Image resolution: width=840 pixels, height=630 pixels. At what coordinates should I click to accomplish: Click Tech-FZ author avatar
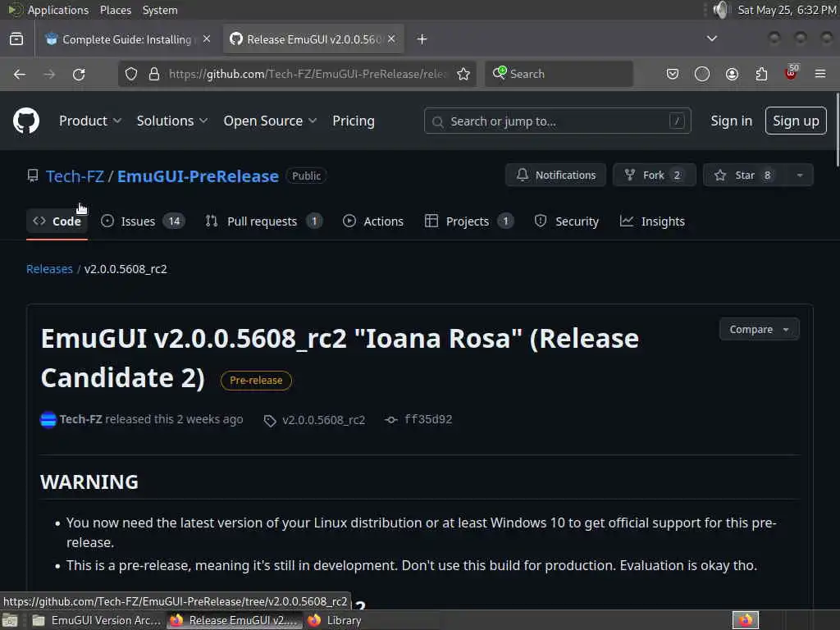pos(48,419)
